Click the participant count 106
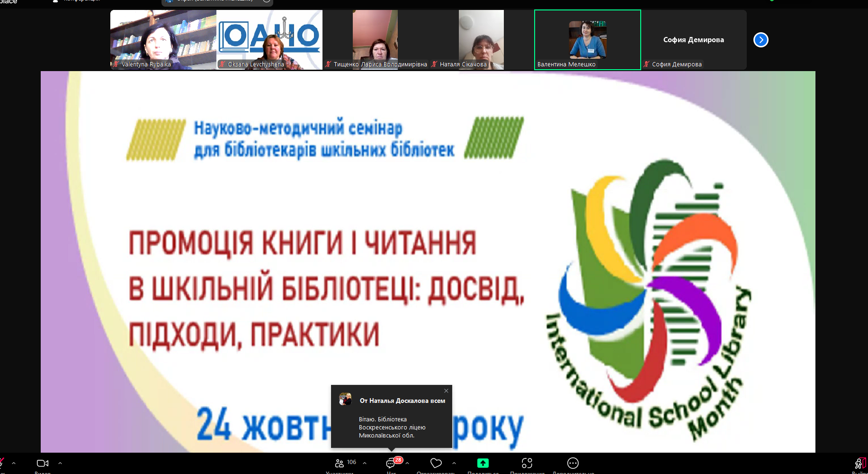 [x=351, y=462]
